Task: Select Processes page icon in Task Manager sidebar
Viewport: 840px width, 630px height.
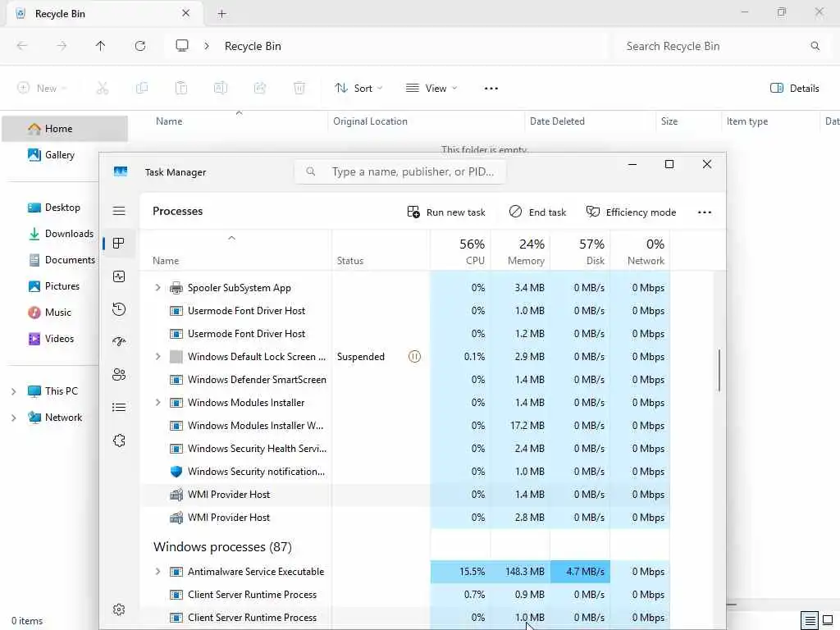Action: (119, 243)
